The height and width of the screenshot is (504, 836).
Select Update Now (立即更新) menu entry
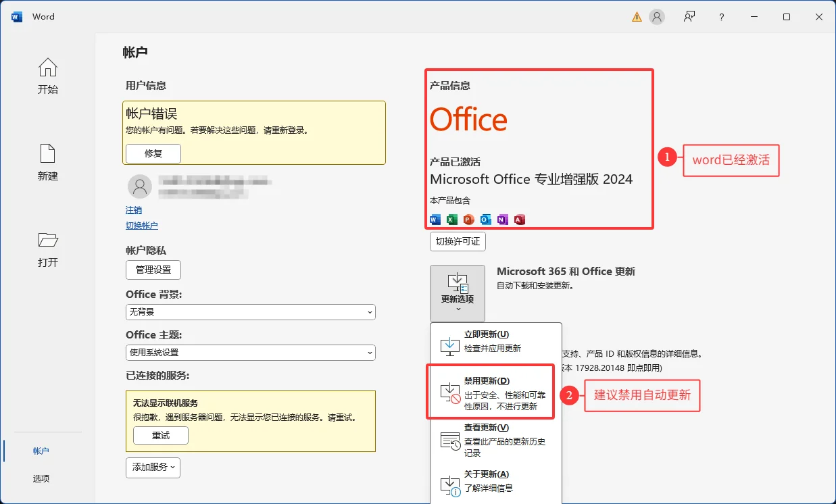496,342
